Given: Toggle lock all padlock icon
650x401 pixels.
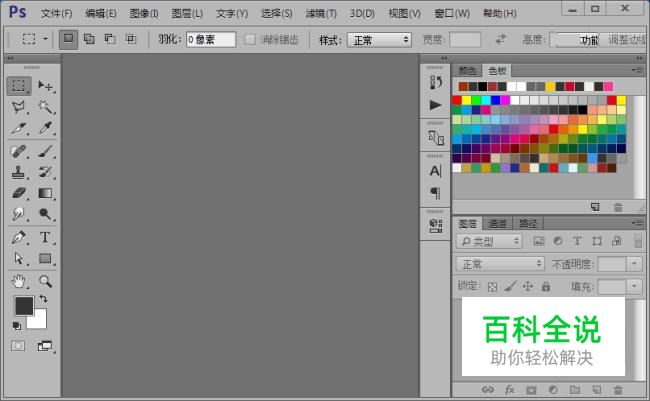Looking at the screenshot, I should pos(546,286).
